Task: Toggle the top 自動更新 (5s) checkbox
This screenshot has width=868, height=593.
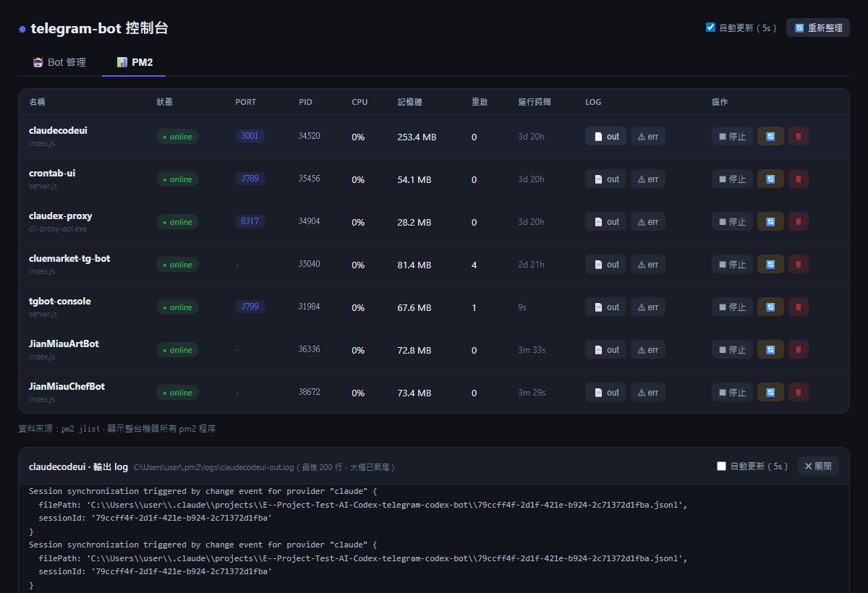Action: point(710,27)
